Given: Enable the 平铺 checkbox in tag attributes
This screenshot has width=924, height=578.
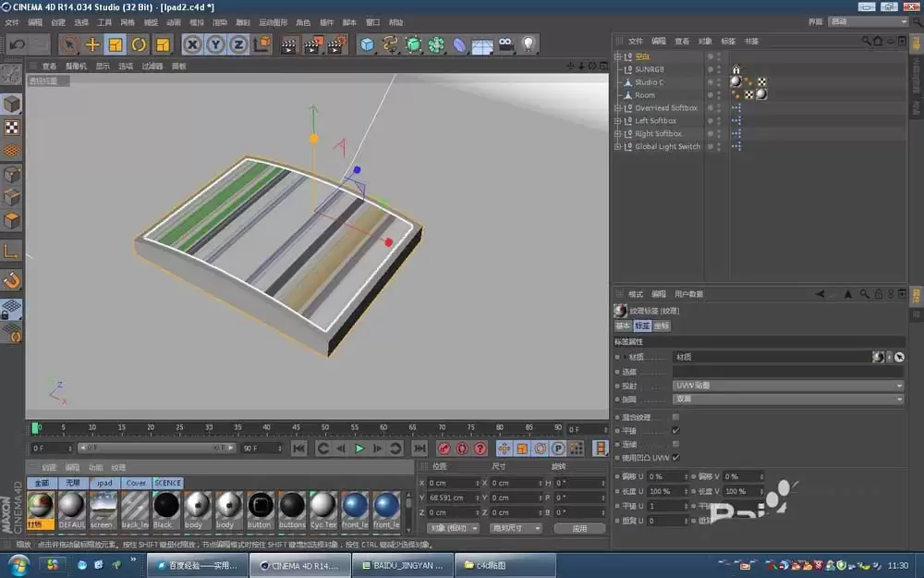Looking at the screenshot, I should tap(675, 430).
